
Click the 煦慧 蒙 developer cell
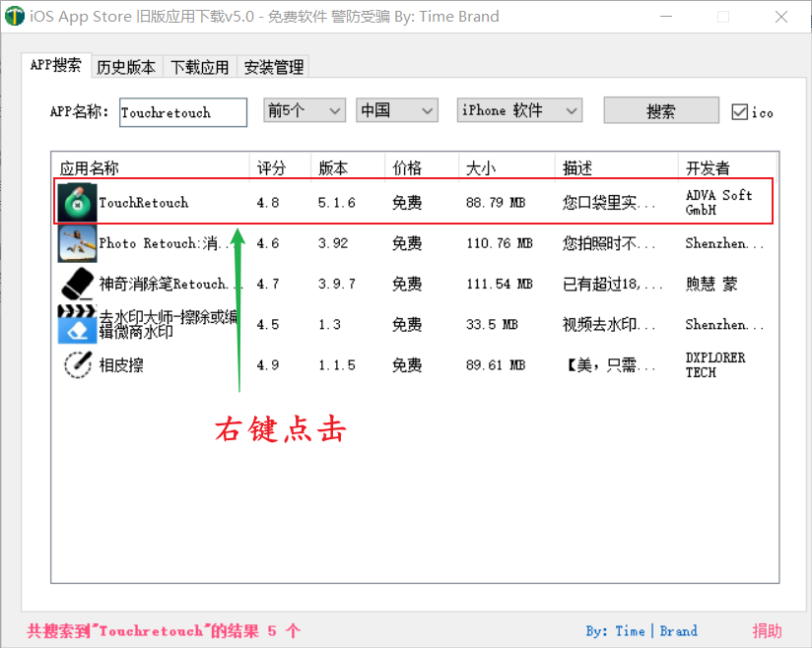coord(711,284)
